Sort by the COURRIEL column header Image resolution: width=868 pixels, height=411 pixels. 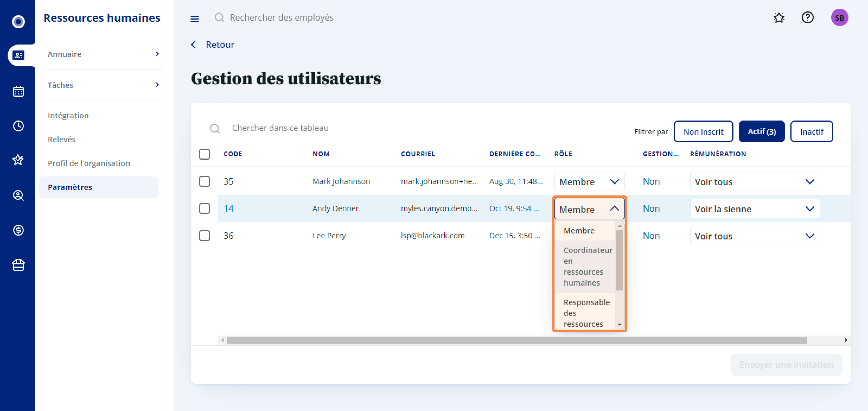(418, 154)
